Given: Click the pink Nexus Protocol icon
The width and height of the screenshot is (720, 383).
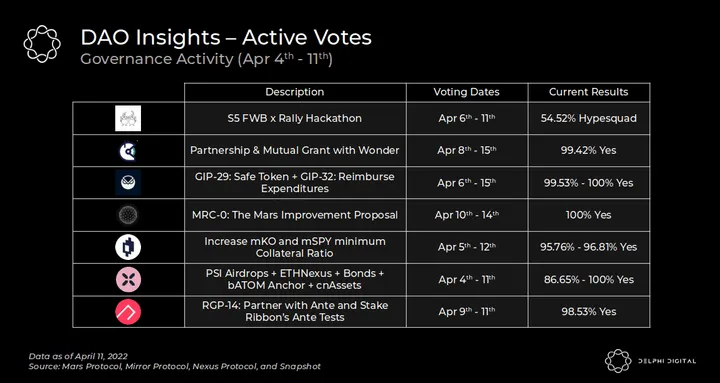Looking at the screenshot, I should click(128, 279).
